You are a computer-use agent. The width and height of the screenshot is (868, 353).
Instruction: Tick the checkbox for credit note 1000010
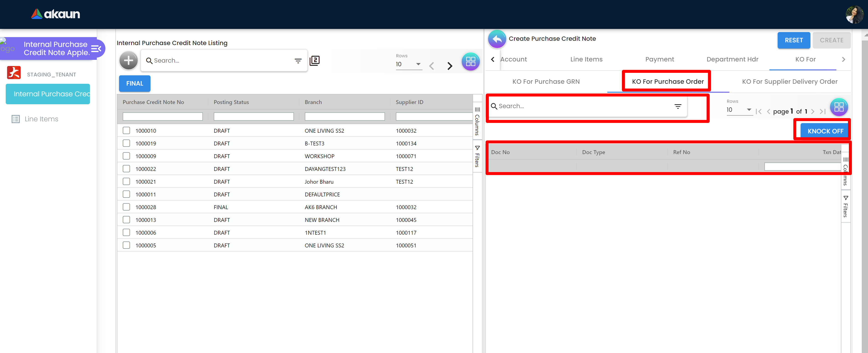(126, 130)
